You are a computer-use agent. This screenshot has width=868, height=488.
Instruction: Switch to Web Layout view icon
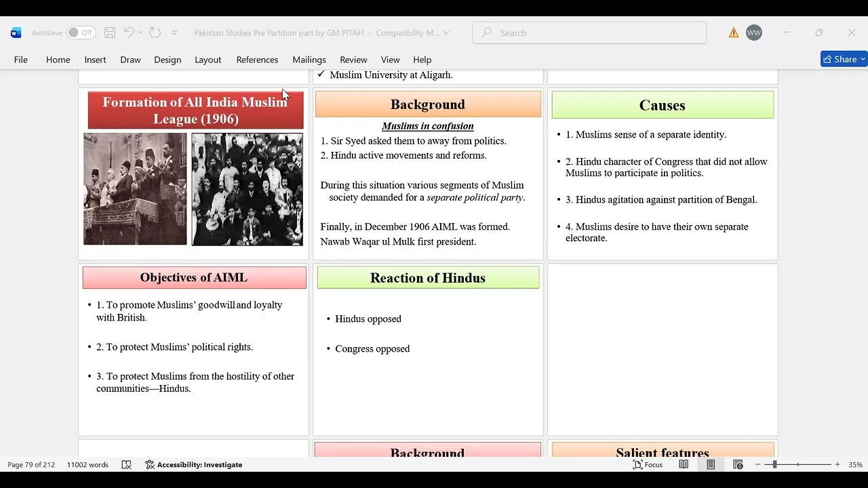coord(738,464)
